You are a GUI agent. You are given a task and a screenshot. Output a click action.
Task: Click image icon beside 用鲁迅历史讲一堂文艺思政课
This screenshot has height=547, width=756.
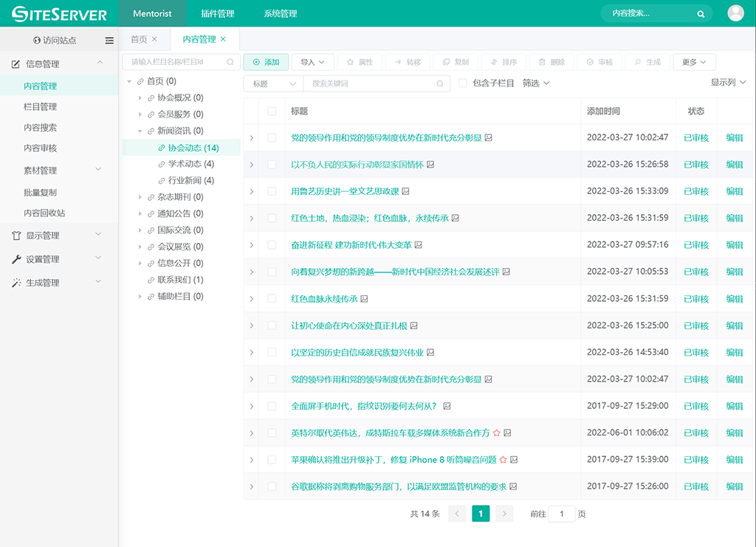pyautogui.click(x=405, y=191)
